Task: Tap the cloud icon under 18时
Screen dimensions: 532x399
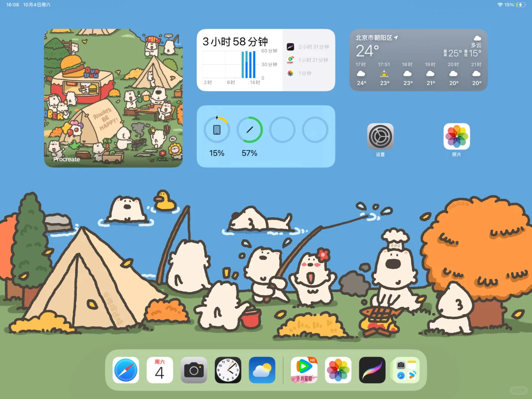Action: tap(407, 74)
